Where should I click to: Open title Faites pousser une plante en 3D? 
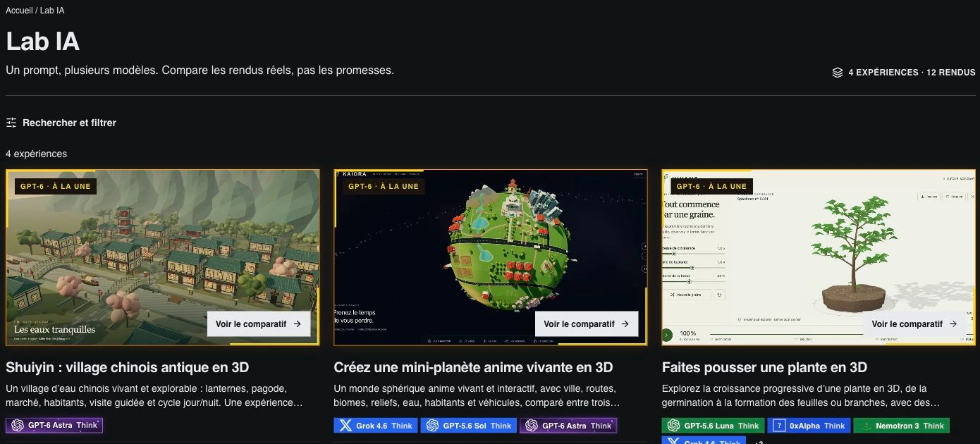764,367
